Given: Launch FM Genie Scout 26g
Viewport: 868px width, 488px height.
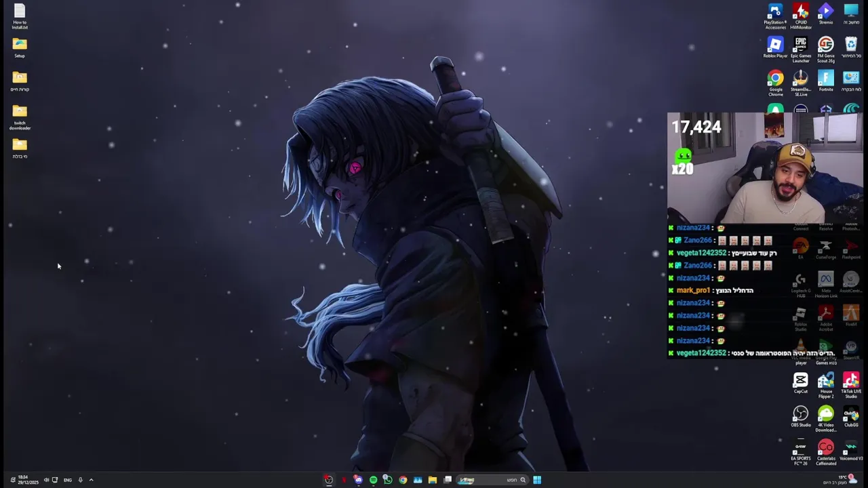Looking at the screenshot, I should (x=826, y=49).
